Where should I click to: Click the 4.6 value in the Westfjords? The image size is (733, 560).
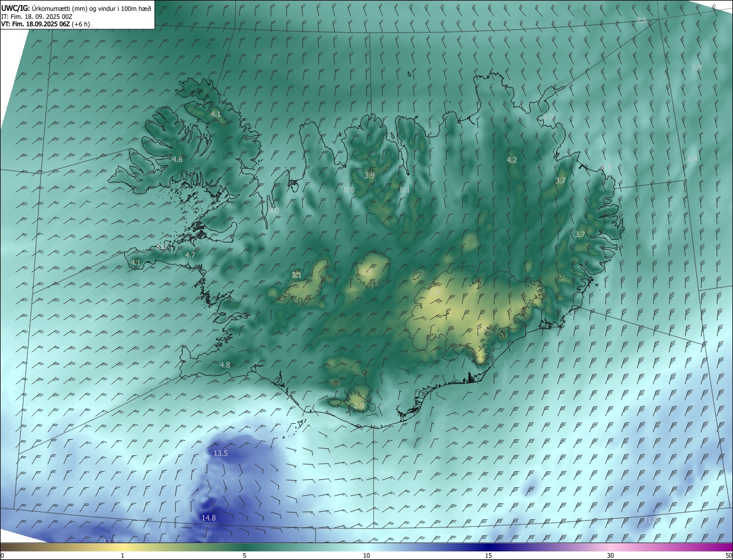(178, 159)
